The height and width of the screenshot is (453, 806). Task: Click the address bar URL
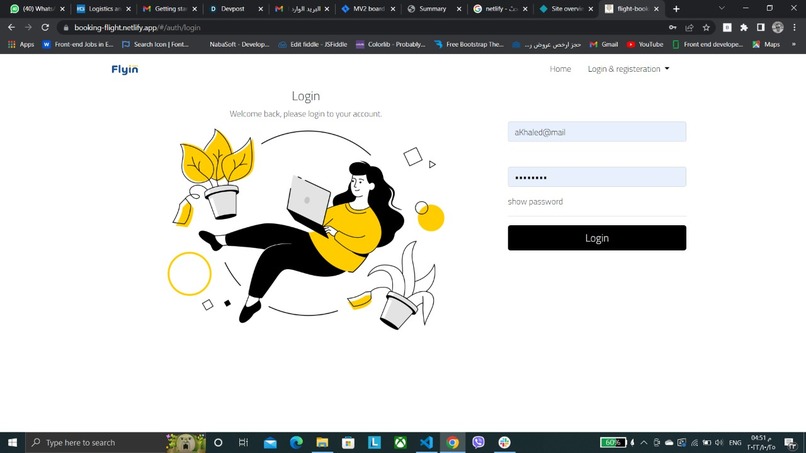[x=137, y=28]
